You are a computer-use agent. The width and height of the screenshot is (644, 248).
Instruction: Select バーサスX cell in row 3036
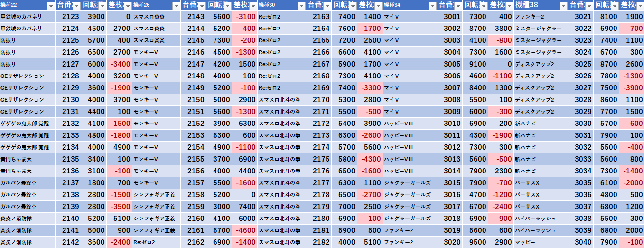pyautogui.click(x=541, y=195)
